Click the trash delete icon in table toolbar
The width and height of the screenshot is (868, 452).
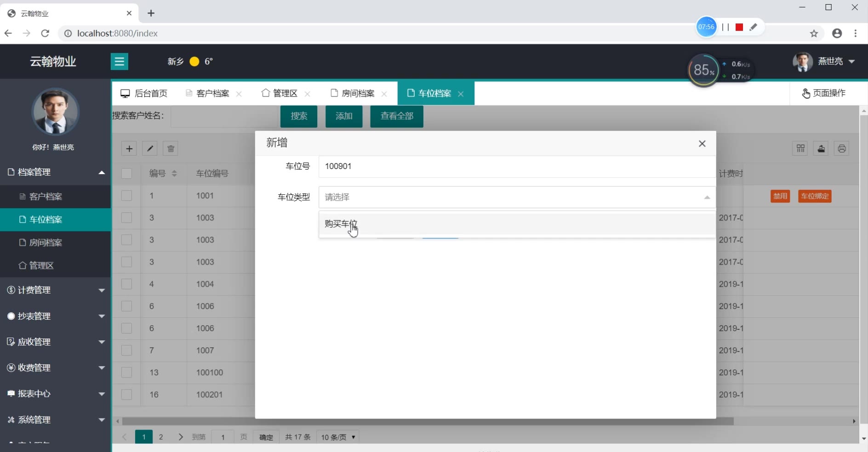tap(171, 148)
